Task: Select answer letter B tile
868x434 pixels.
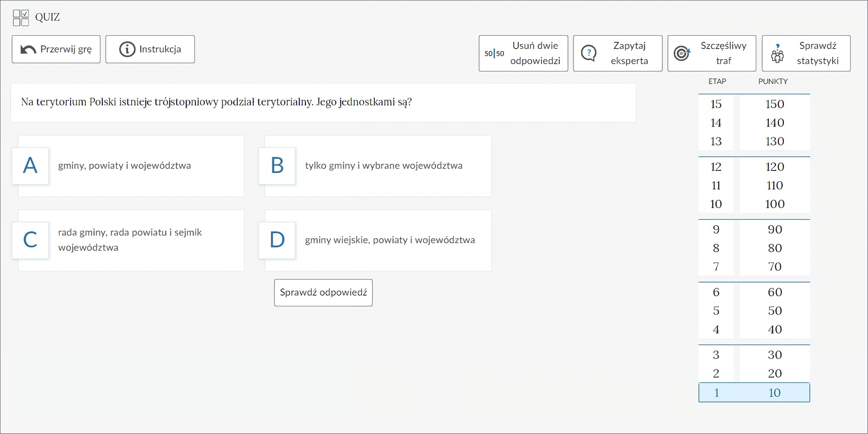Action: coord(277,165)
